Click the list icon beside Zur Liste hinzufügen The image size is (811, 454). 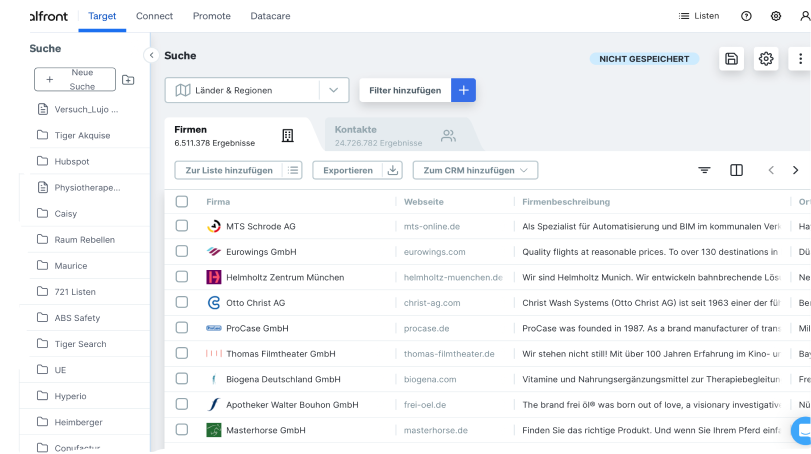(x=293, y=170)
